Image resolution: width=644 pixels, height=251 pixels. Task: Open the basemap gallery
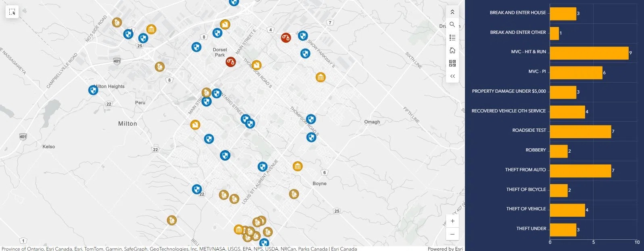pyautogui.click(x=452, y=63)
